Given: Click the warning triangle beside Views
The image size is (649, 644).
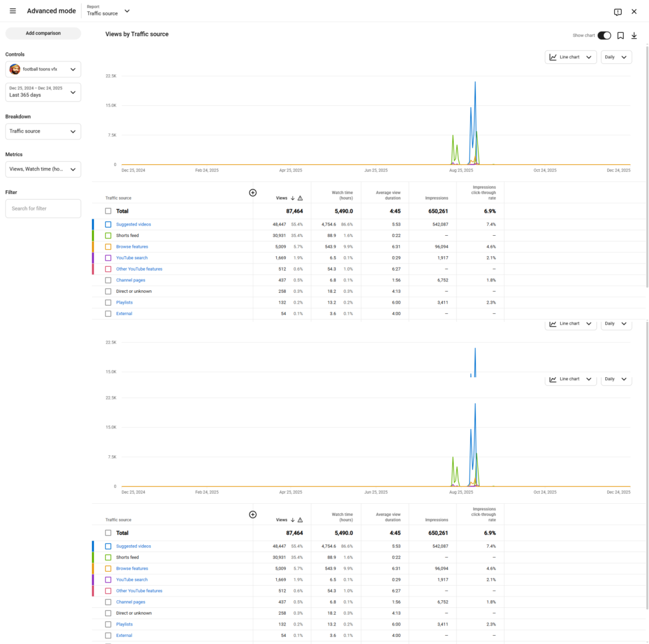Looking at the screenshot, I should pos(300,198).
